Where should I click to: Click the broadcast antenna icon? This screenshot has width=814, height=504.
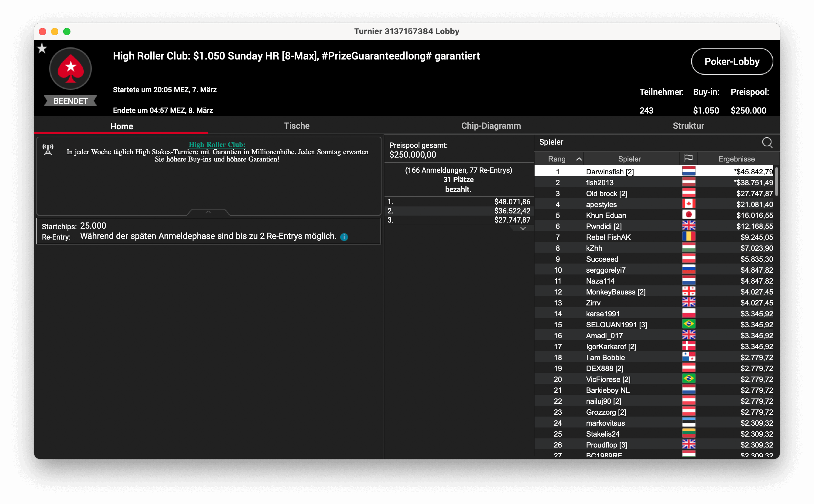click(x=48, y=149)
